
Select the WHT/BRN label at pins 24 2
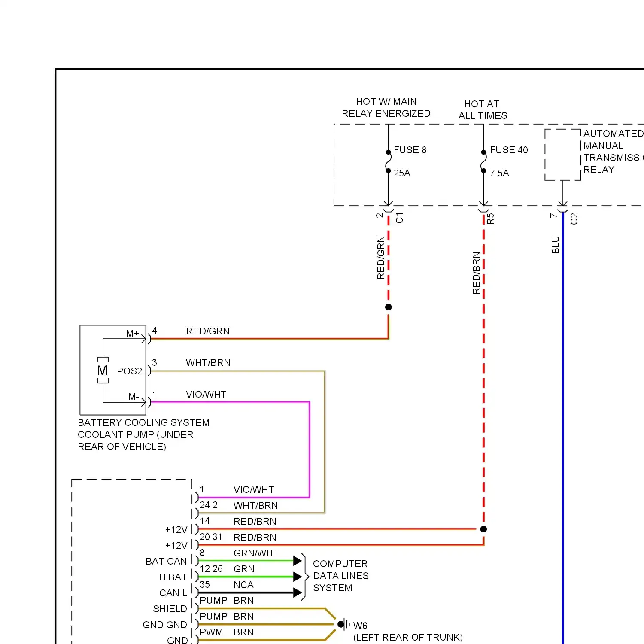[256, 505]
